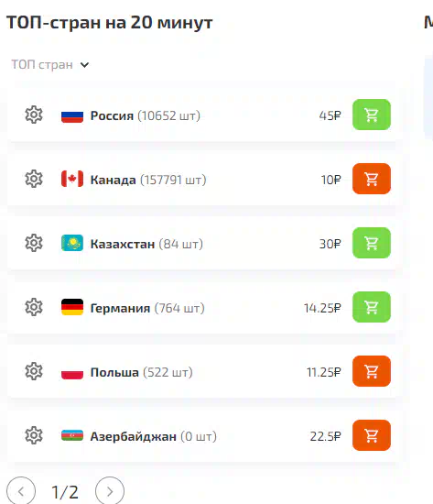Go to previous page of countries
The height and width of the screenshot is (504, 433).
21,491
